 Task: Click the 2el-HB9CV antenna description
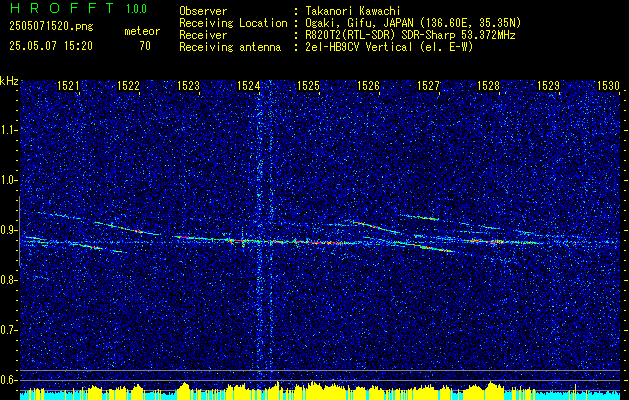coord(389,47)
